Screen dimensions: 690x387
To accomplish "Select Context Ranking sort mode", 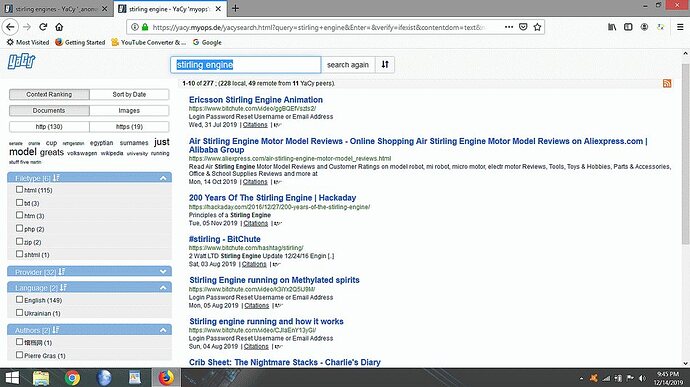I will [x=49, y=94].
